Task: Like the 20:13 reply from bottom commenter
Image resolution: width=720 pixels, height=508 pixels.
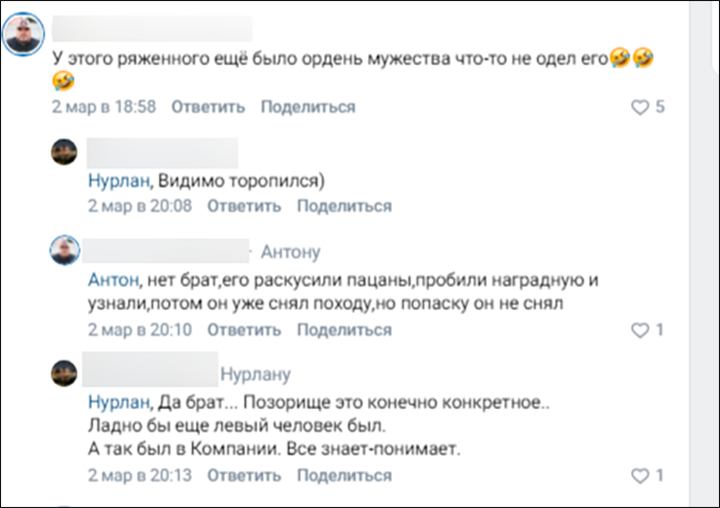Action: [x=640, y=475]
